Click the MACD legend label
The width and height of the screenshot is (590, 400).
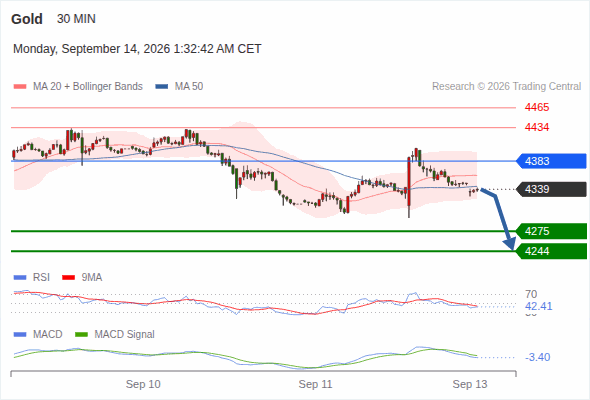tap(47, 335)
